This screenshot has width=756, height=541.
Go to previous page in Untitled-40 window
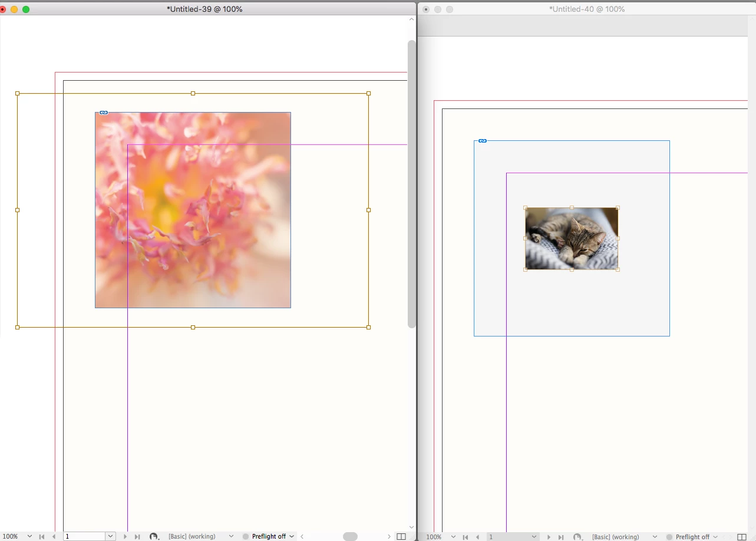click(477, 537)
